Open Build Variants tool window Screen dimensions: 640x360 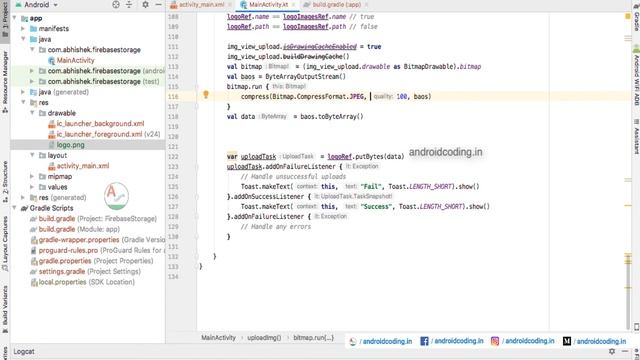[x=5, y=309]
